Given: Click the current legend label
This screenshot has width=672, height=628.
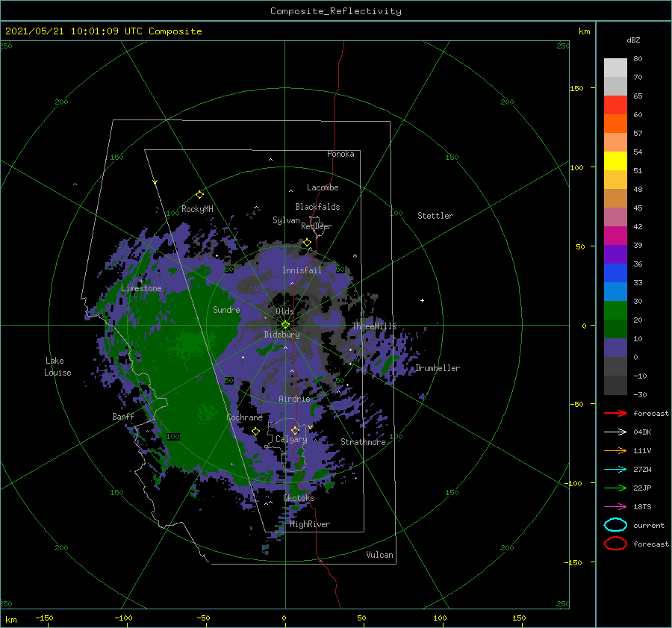Looking at the screenshot, I should (x=649, y=525).
